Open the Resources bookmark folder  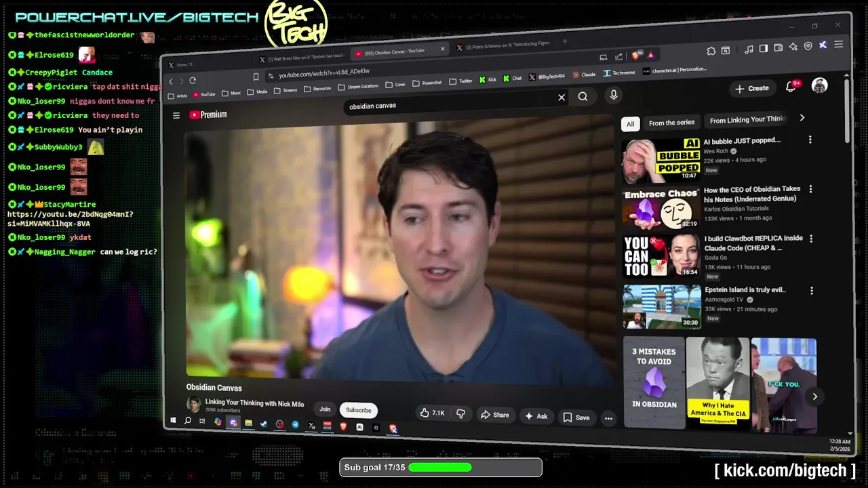(317, 88)
